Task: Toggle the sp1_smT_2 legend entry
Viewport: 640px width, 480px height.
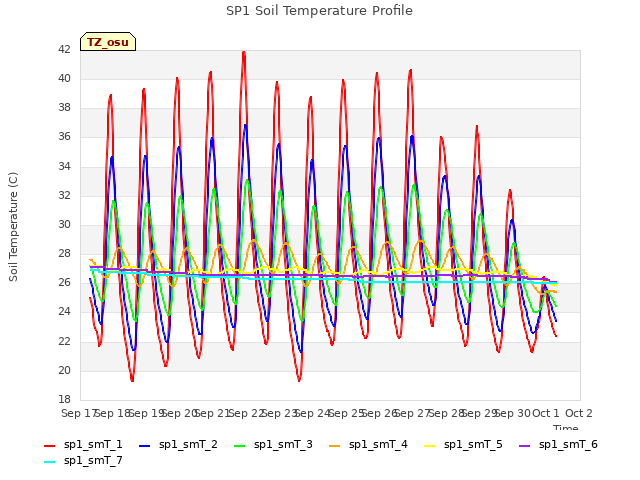Action: [x=178, y=444]
